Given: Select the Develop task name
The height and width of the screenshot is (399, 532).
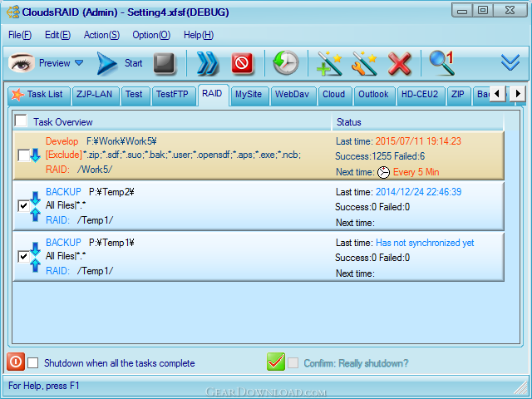Looking at the screenshot, I should (x=62, y=141).
